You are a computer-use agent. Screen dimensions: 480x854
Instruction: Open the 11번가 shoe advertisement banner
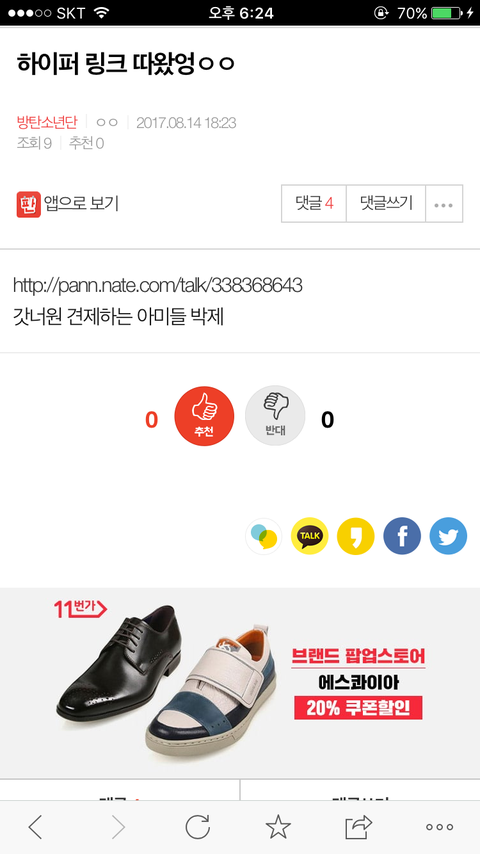coord(240,682)
